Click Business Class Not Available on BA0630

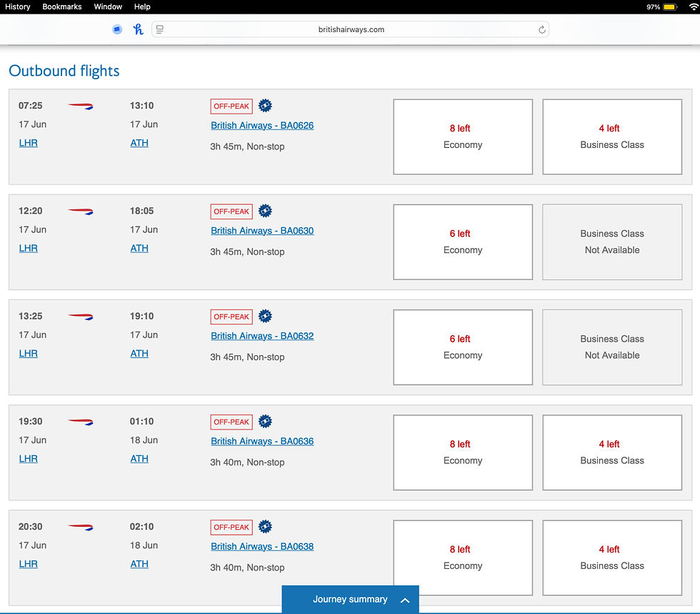612,242
